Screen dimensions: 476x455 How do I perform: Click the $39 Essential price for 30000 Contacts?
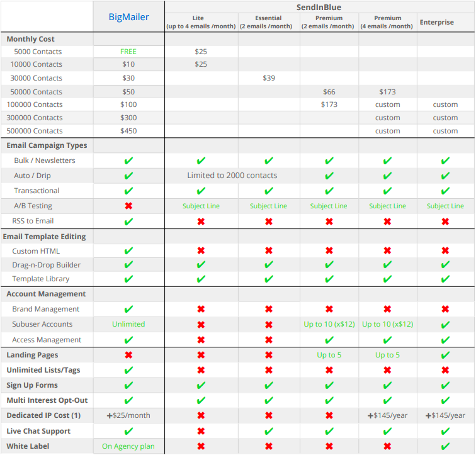click(x=269, y=78)
